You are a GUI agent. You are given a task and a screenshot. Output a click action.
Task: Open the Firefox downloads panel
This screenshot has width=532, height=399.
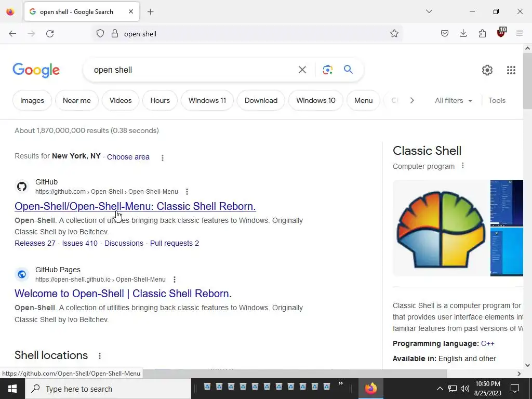click(x=463, y=34)
